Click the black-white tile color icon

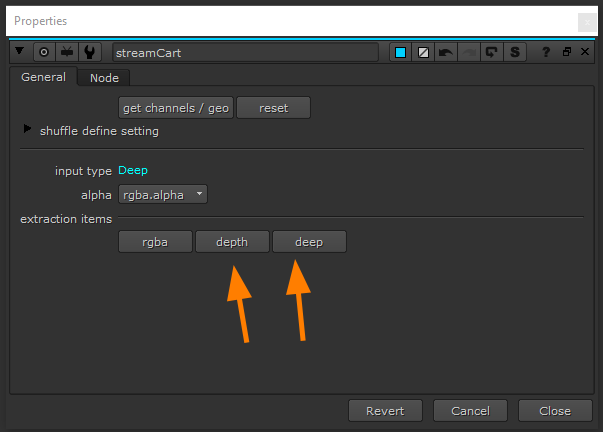[423, 52]
